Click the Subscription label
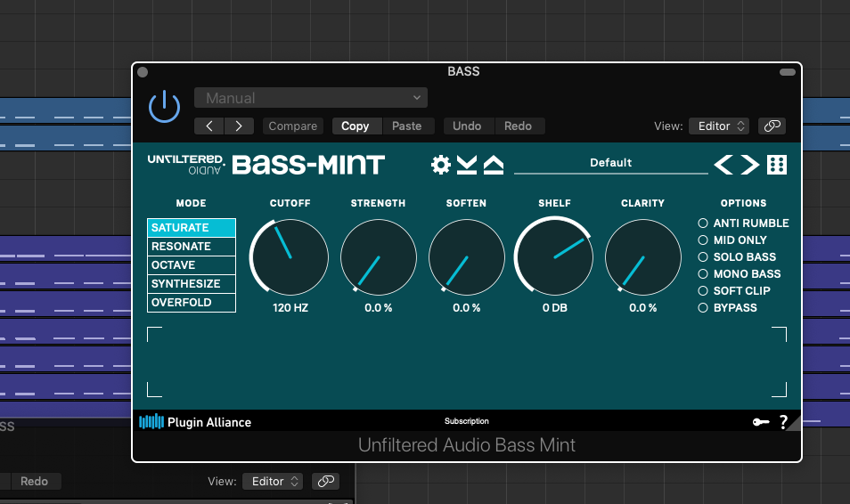The height and width of the screenshot is (504, 850). [x=467, y=421]
